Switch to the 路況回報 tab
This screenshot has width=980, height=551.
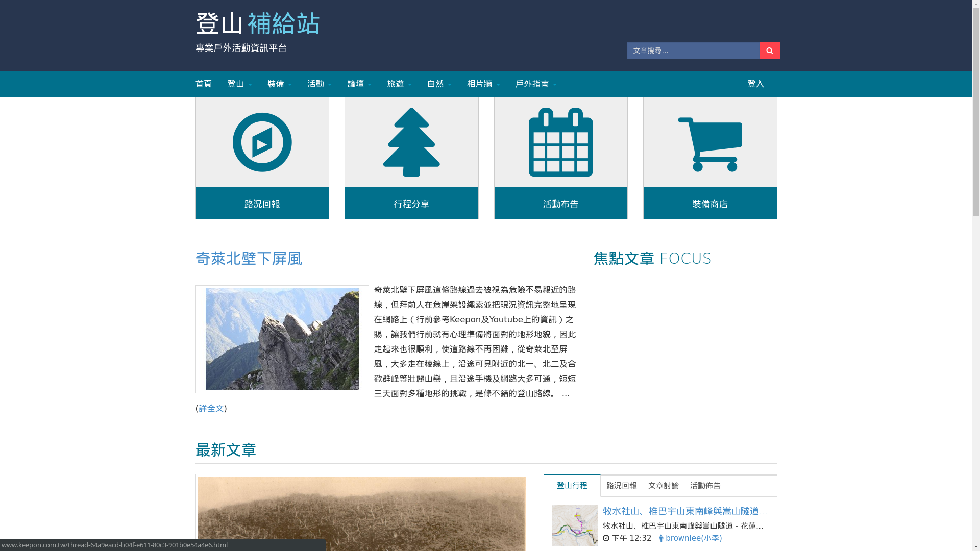(x=621, y=486)
